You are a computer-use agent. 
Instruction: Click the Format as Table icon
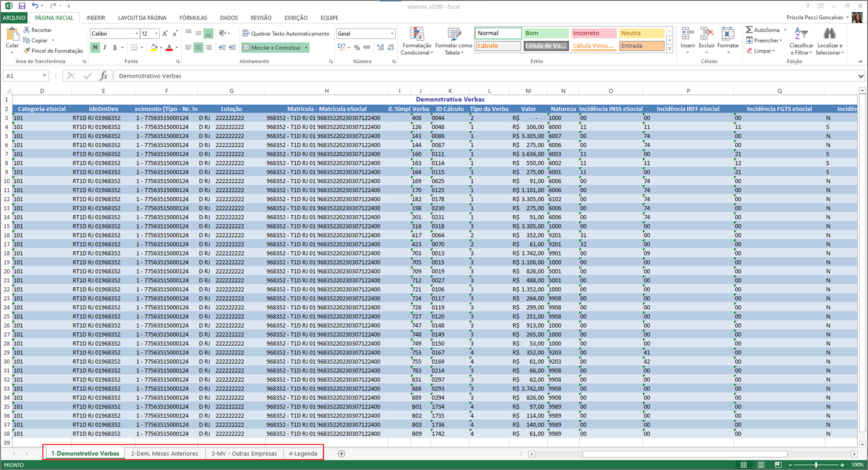[453, 35]
